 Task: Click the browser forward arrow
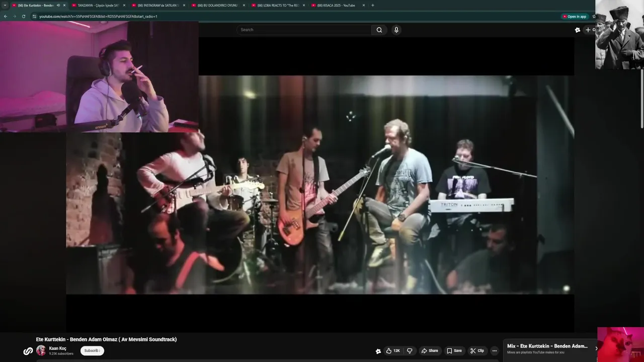tap(14, 17)
